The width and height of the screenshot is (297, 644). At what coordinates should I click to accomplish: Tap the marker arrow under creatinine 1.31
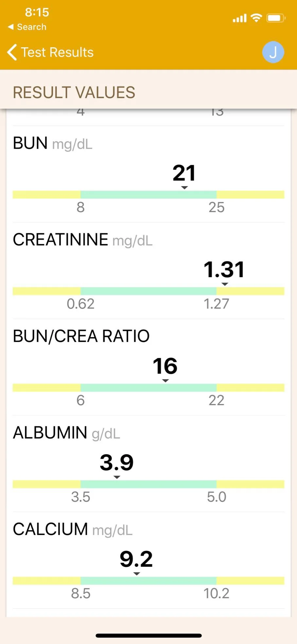coord(225,284)
